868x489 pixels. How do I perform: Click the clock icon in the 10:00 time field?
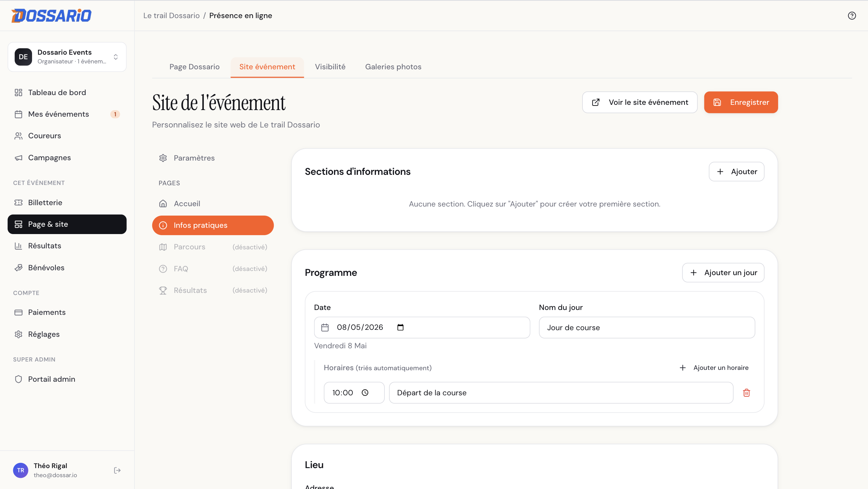point(365,393)
